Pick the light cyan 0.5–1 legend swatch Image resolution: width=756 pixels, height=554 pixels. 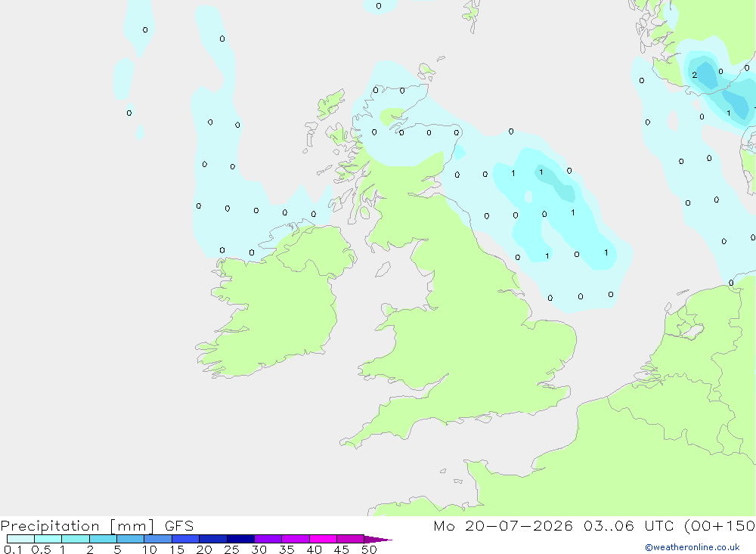48,539
